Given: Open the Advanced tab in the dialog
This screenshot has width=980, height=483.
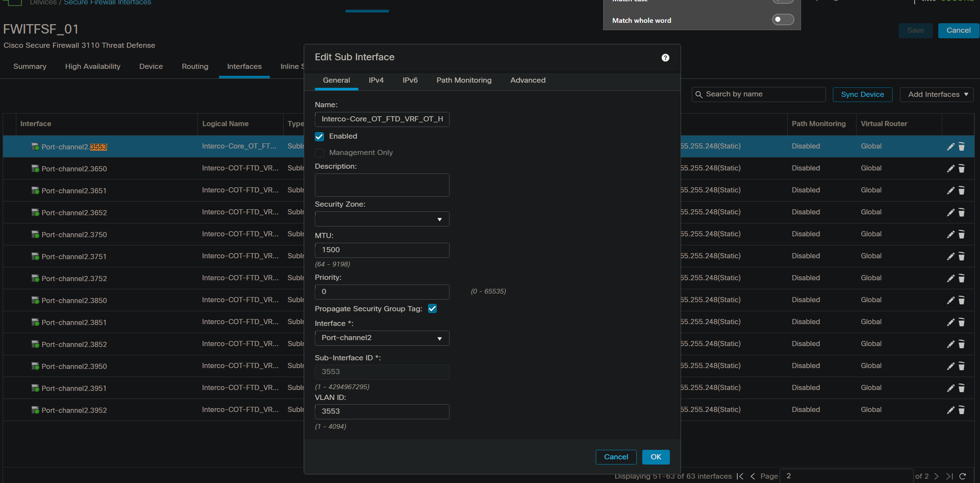Looking at the screenshot, I should point(528,80).
